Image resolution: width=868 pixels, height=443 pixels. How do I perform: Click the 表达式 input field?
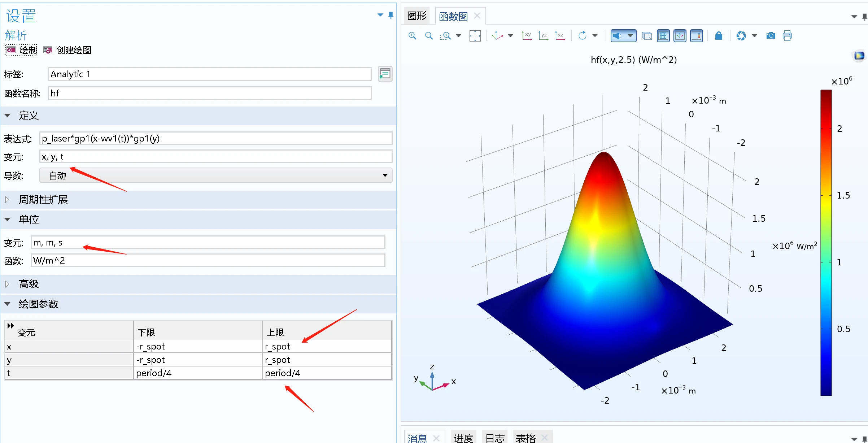pyautogui.click(x=216, y=139)
